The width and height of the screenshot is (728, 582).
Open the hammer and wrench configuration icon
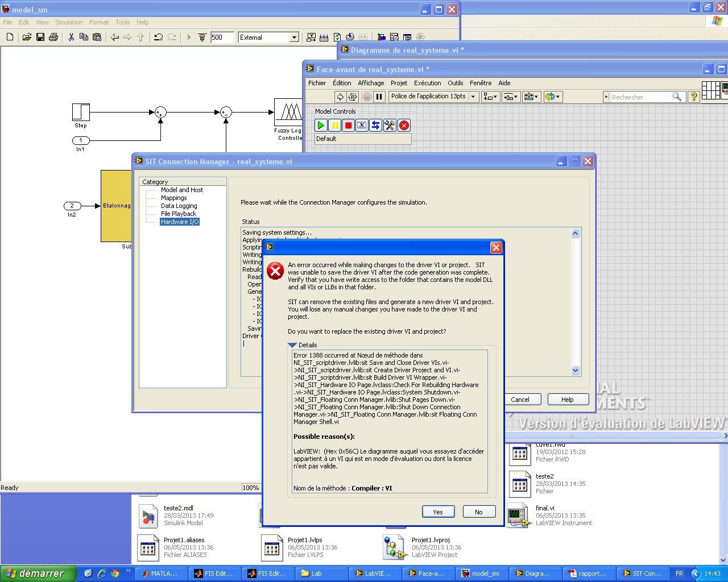point(390,126)
